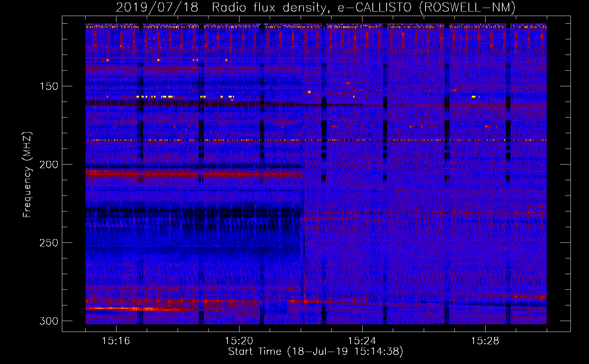Select the 200 frequency axis label

[x=49, y=165]
